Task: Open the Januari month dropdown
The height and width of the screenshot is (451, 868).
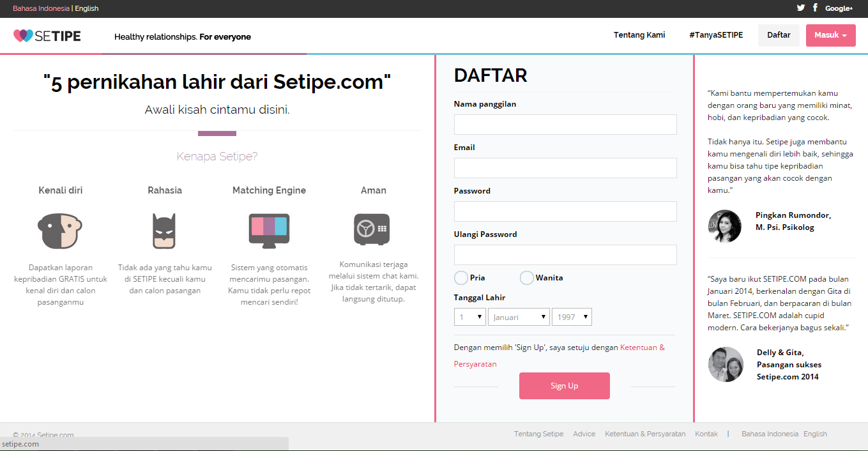Action: click(519, 317)
